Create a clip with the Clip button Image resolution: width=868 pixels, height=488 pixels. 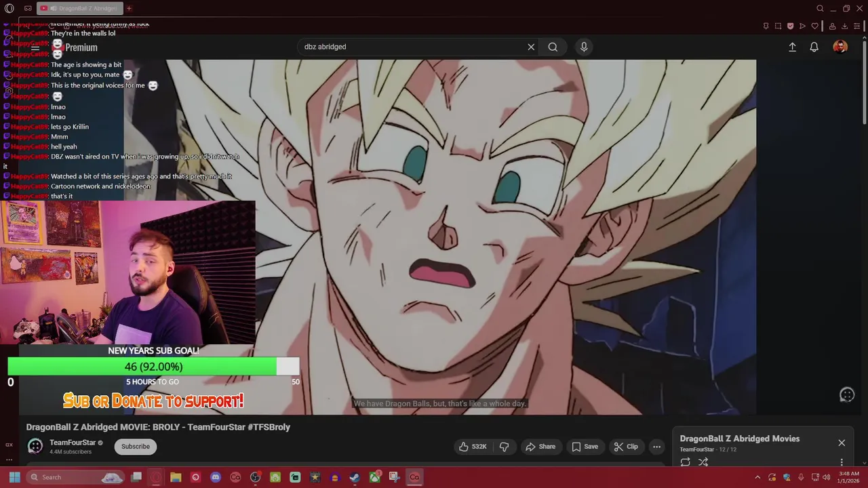[x=626, y=447]
